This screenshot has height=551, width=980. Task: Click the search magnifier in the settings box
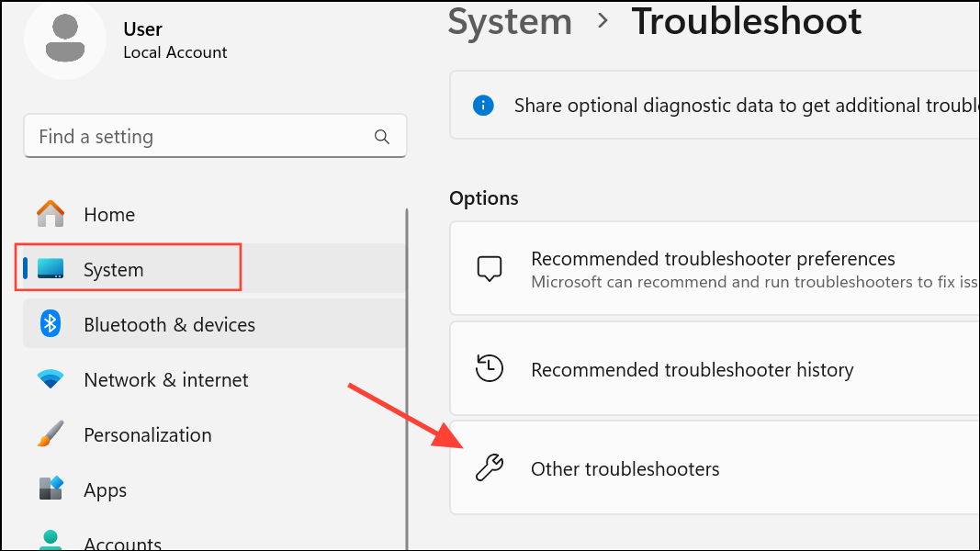pos(381,136)
